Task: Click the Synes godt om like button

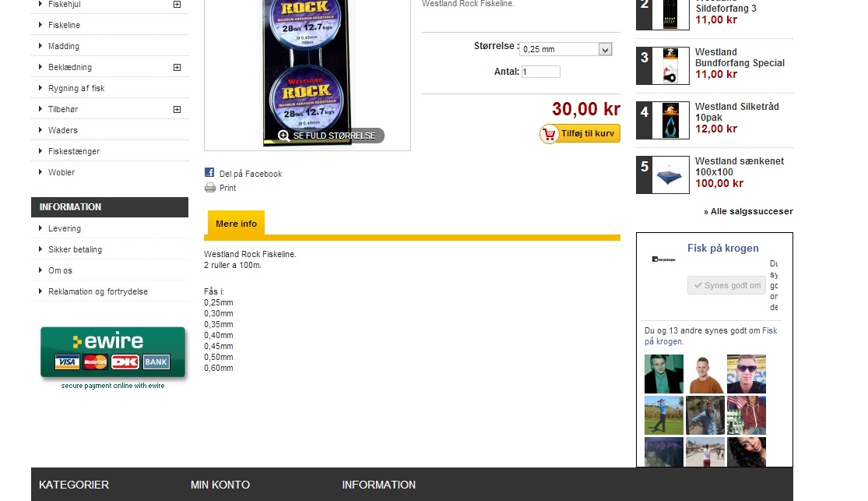Action: point(727,285)
